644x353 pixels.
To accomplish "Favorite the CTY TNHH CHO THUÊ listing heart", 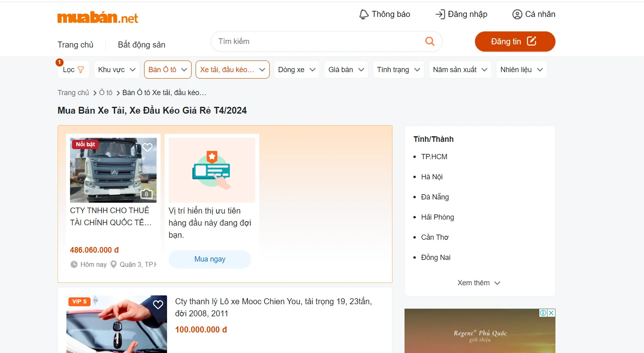I will point(147,147).
